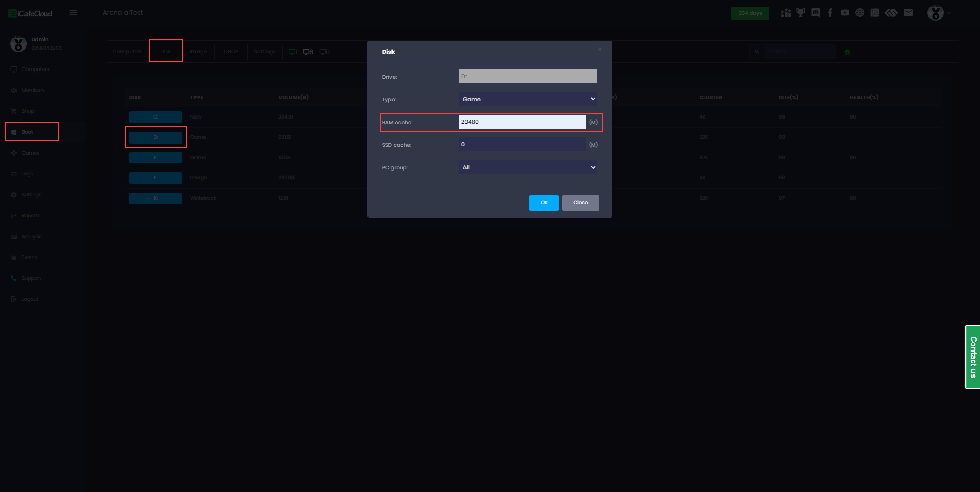Click the leaderboard ranking stars icon
Viewport: 980px width, 492px height.
click(x=786, y=13)
